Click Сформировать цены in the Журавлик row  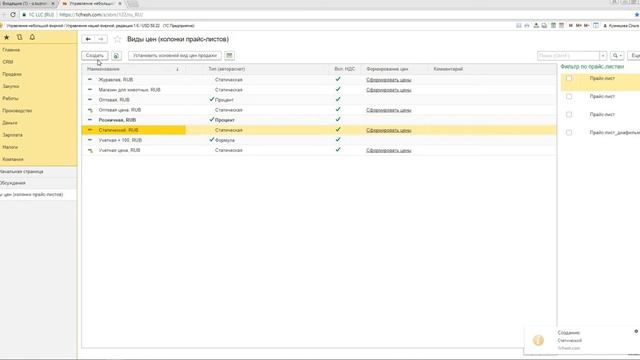389,80
